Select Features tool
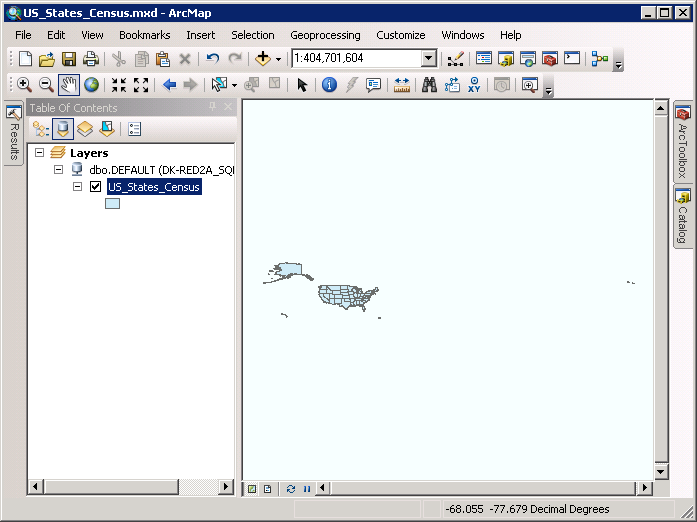 219,84
